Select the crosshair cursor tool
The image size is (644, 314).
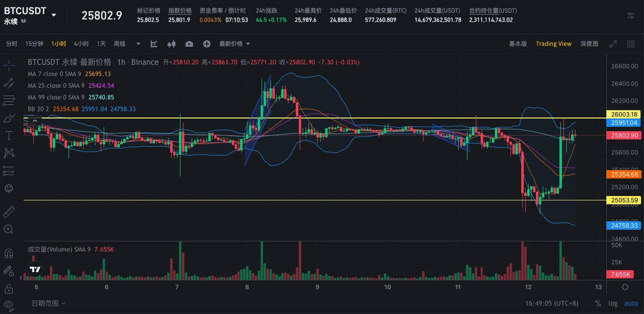click(x=9, y=65)
